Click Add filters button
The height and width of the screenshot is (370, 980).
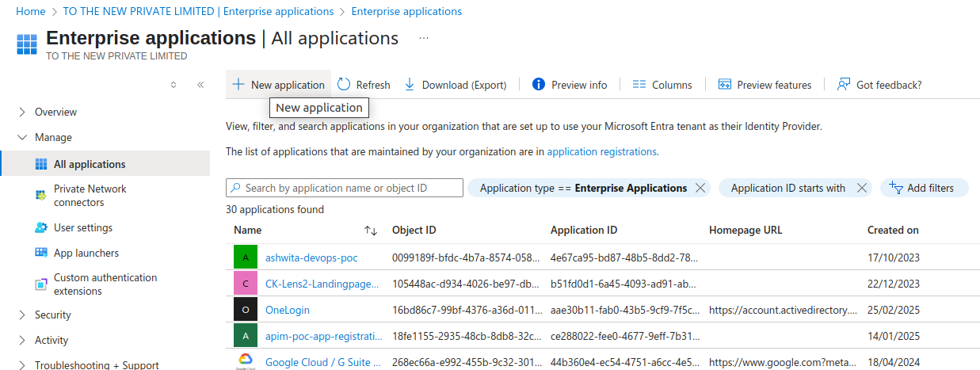924,188
